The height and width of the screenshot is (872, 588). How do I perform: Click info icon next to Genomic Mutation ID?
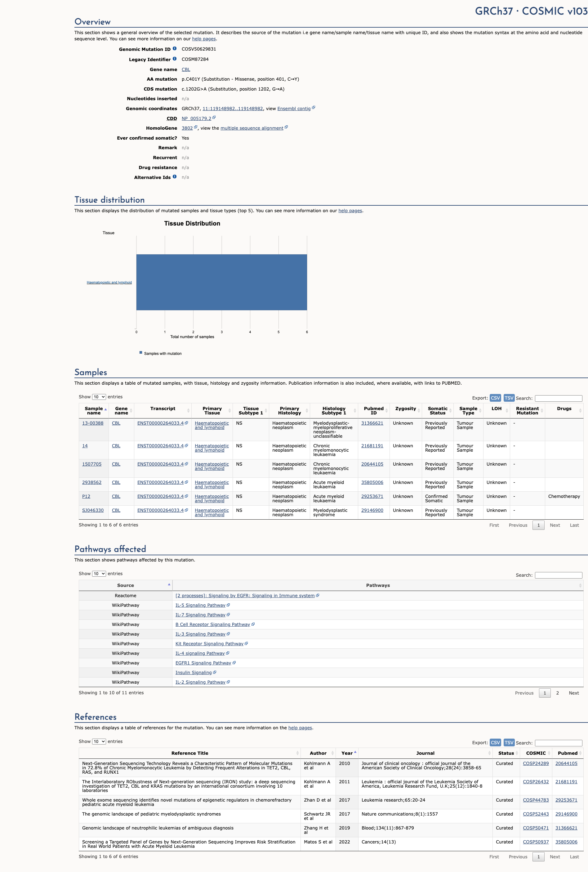pos(174,49)
